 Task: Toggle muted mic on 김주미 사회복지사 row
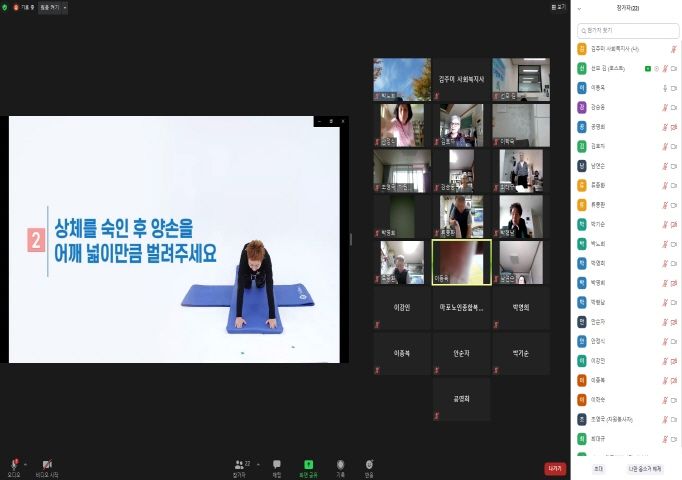(673, 49)
